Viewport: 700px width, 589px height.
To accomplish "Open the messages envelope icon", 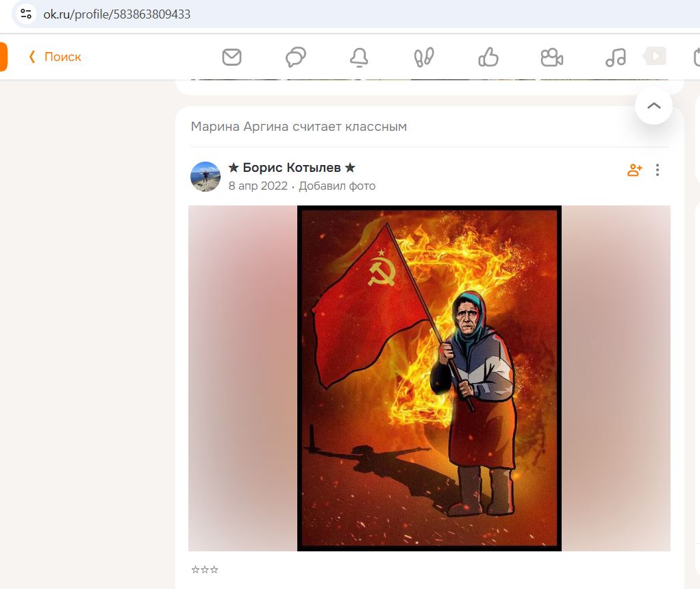I will click(232, 57).
